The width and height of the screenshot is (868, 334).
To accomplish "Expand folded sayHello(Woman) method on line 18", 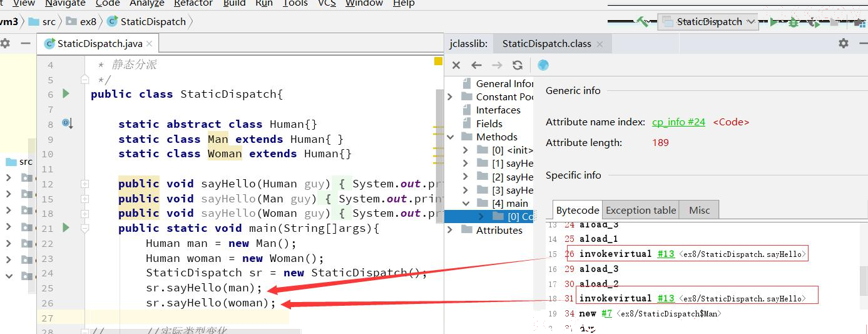I will click(x=84, y=213).
